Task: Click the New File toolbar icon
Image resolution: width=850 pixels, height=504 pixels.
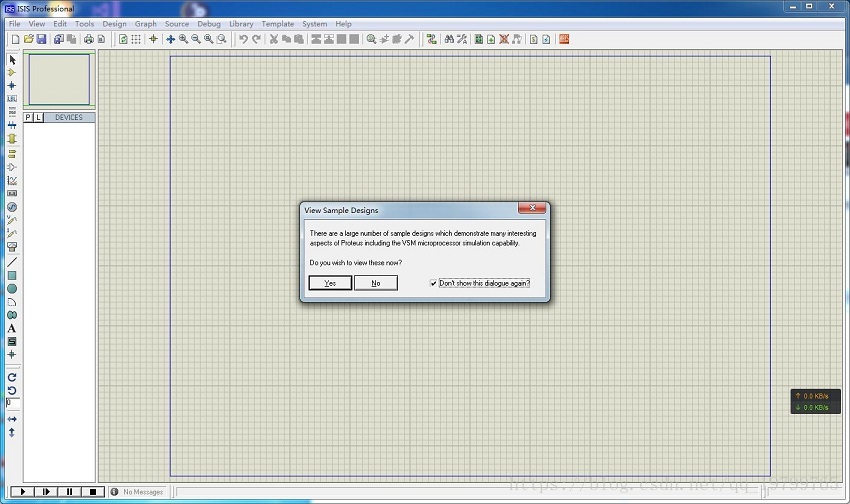Action: tap(15, 39)
